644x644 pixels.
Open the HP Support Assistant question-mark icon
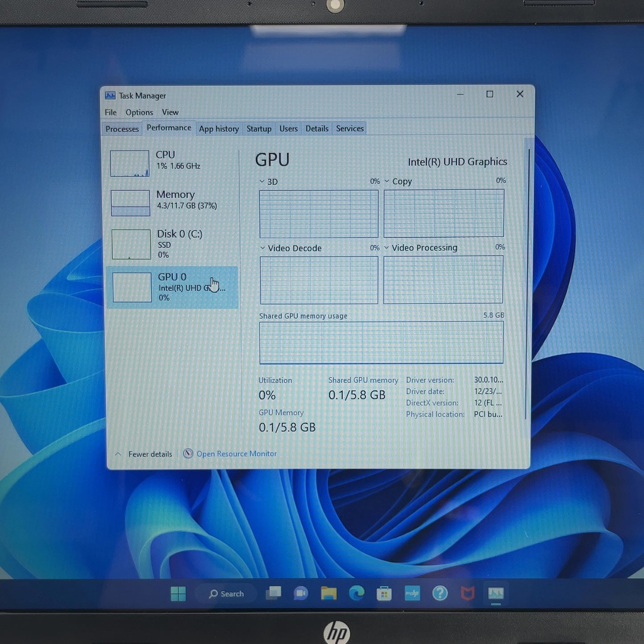440,593
